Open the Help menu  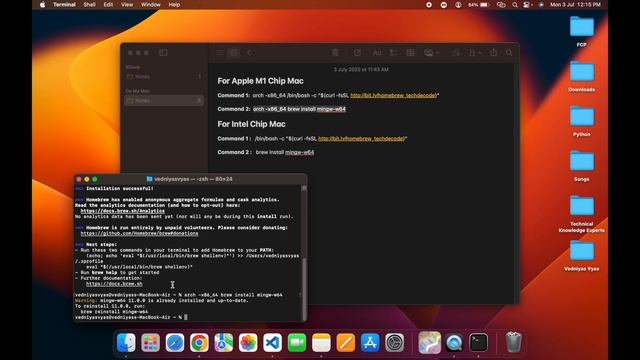174,5
